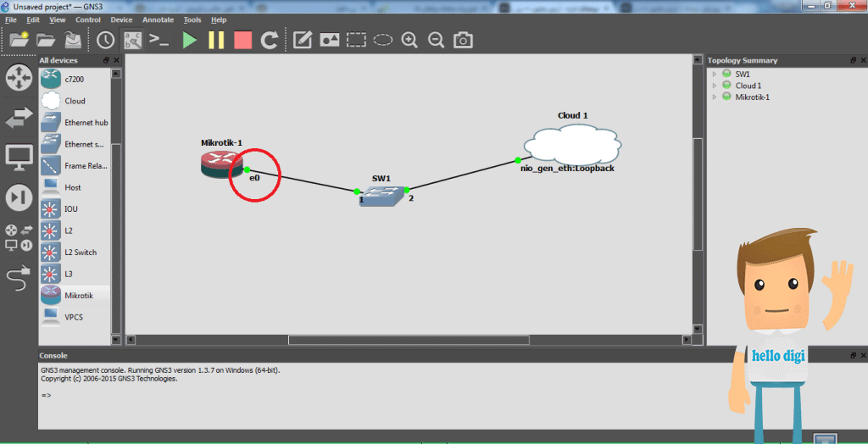Screen dimensions: 868x444
Task: Select Cloud in All devices list
Action: point(75,101)
